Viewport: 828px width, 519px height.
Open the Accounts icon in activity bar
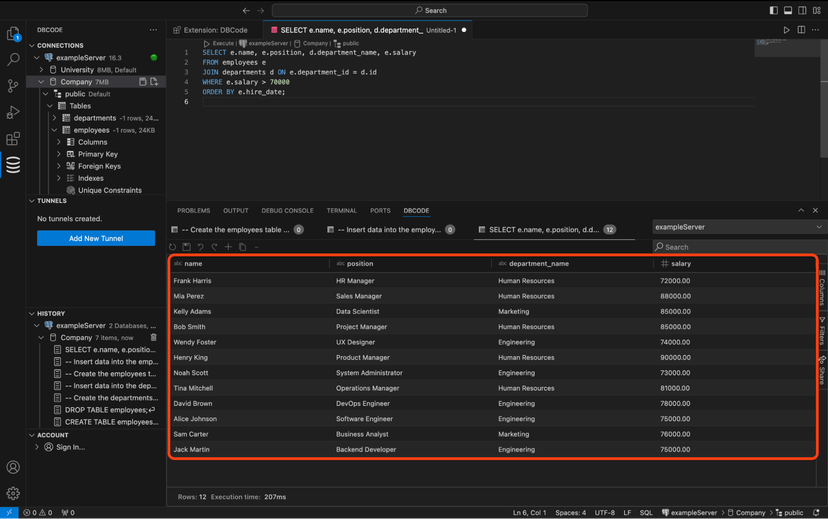(13, 467)
